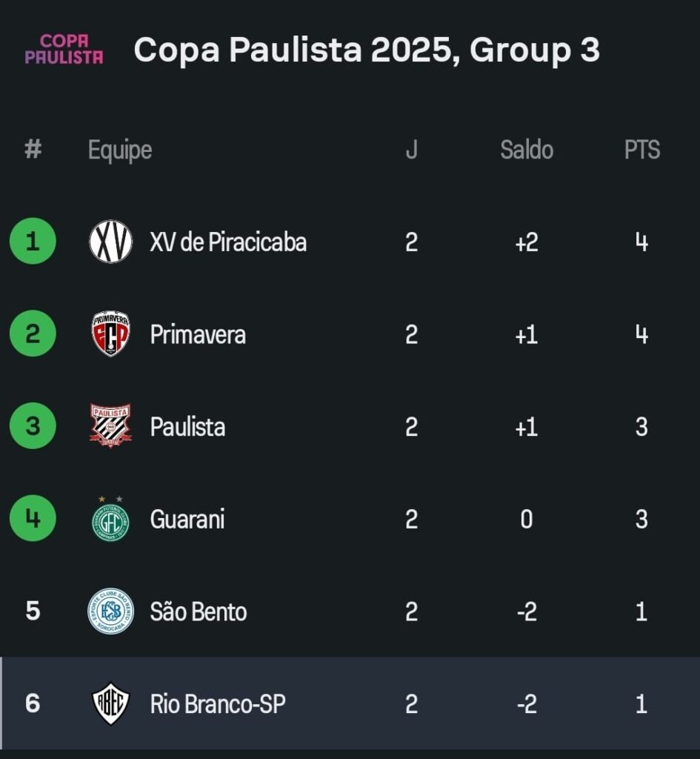This screenshot has height=759, width=700.
Task: Open the Primavera team name
Action: tap(198, 334)
